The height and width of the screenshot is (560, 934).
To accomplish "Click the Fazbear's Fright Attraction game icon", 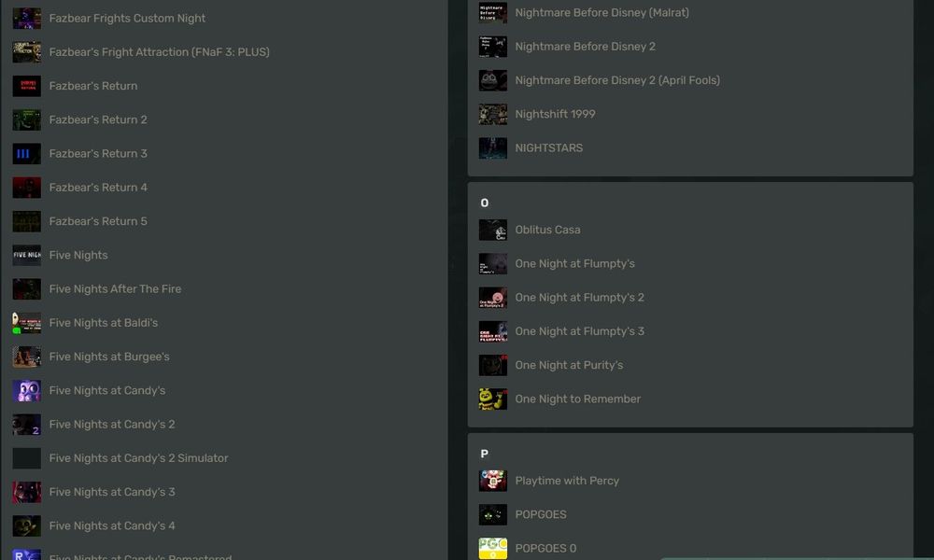I will tap(27, 52).
